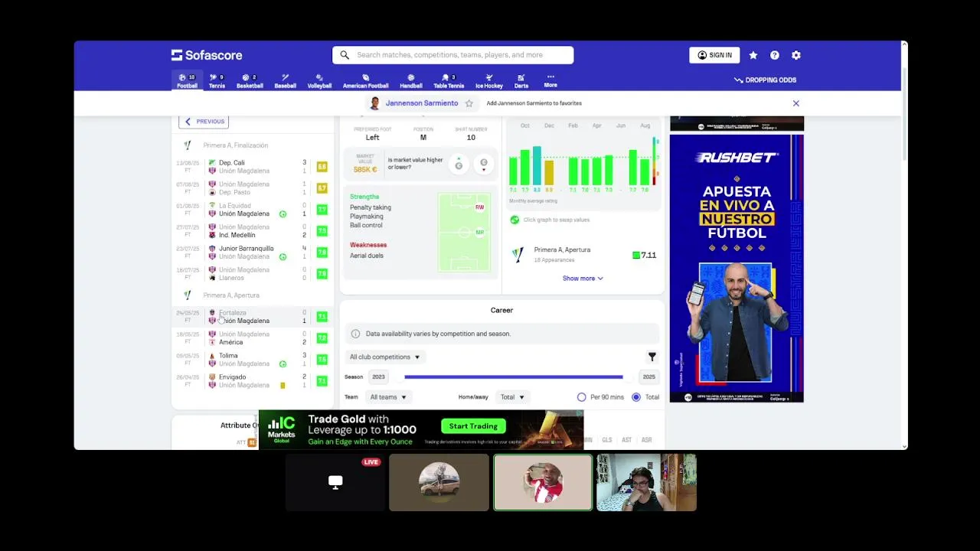Click the monthly average rating bar chart
This screenshot has width=980, height=551.
(x=583, y=166)
